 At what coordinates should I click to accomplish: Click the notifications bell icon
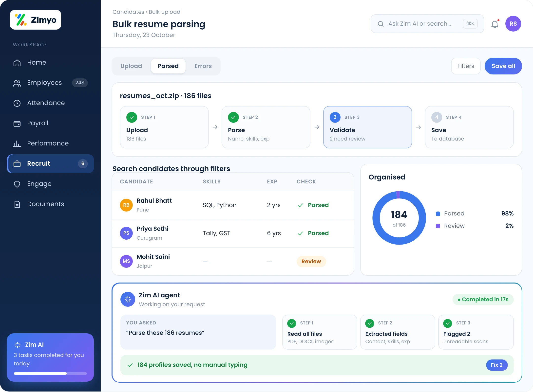(495, 24)
